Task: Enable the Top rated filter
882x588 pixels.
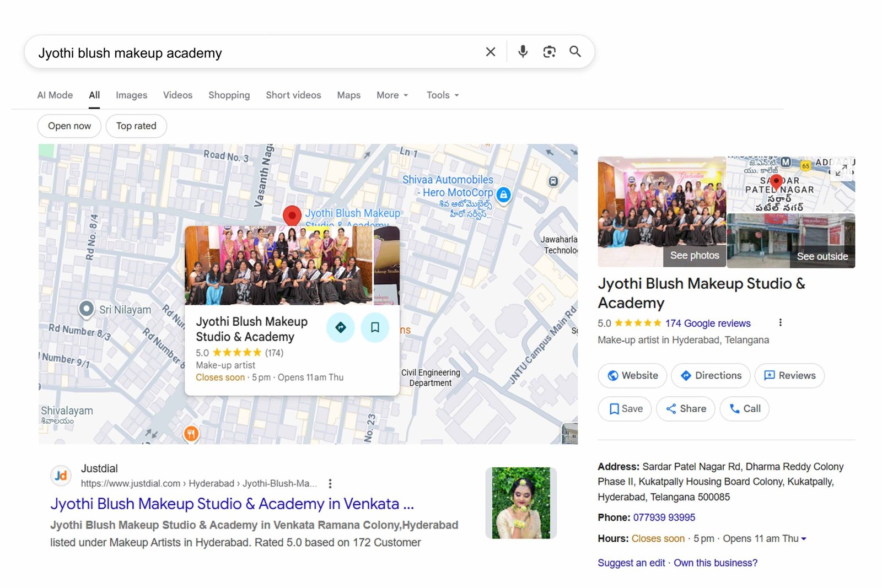Action: point(136,126)
